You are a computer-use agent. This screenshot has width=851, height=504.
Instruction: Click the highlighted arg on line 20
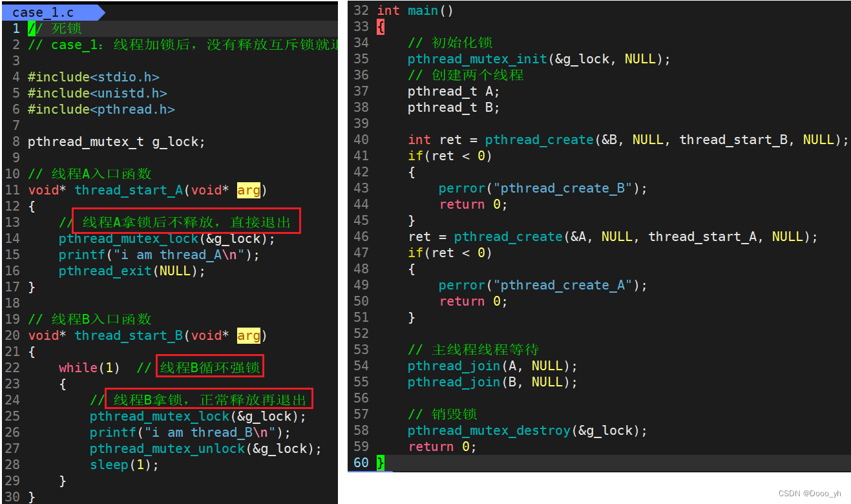pyautogui.click(x=249, y=335)
